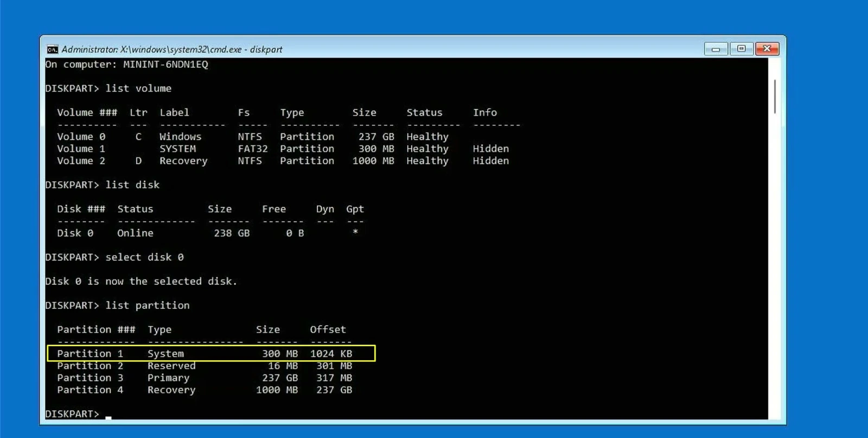This screenshot has height=438, width=868.
Task: Click the 'Primary' partition type
Action: click(168, 378)
